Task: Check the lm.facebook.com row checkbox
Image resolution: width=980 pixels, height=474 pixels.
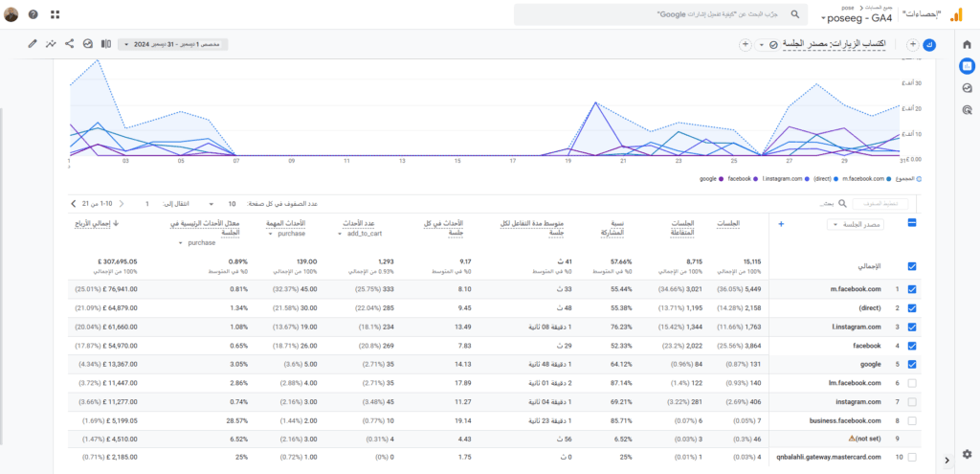Action: [x=912, y=383]
